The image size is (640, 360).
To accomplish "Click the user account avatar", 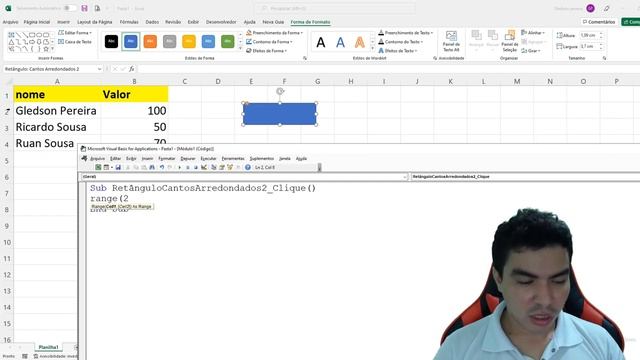I will coord(590,8).
